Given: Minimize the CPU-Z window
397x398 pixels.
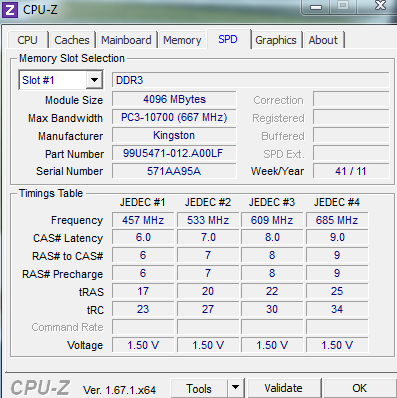Looking at the screenshot, I should [316, 6].
